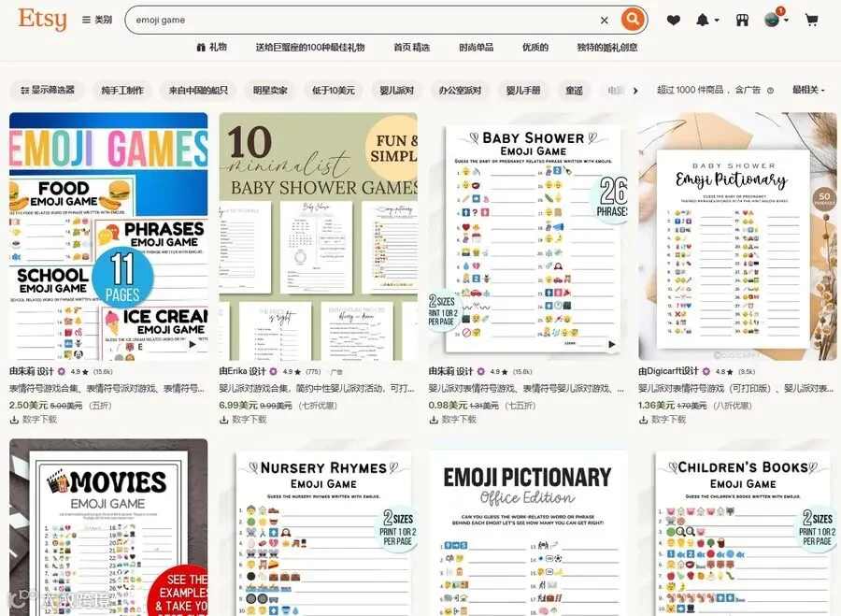
Task: Click download icon under the 1.36美元 listing
Action: pos(643,420)
